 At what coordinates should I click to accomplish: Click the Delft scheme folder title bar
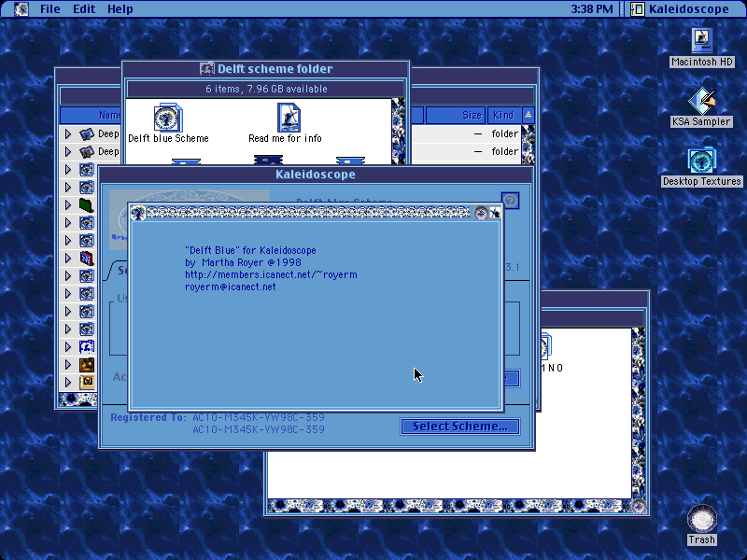coord(266,69)
